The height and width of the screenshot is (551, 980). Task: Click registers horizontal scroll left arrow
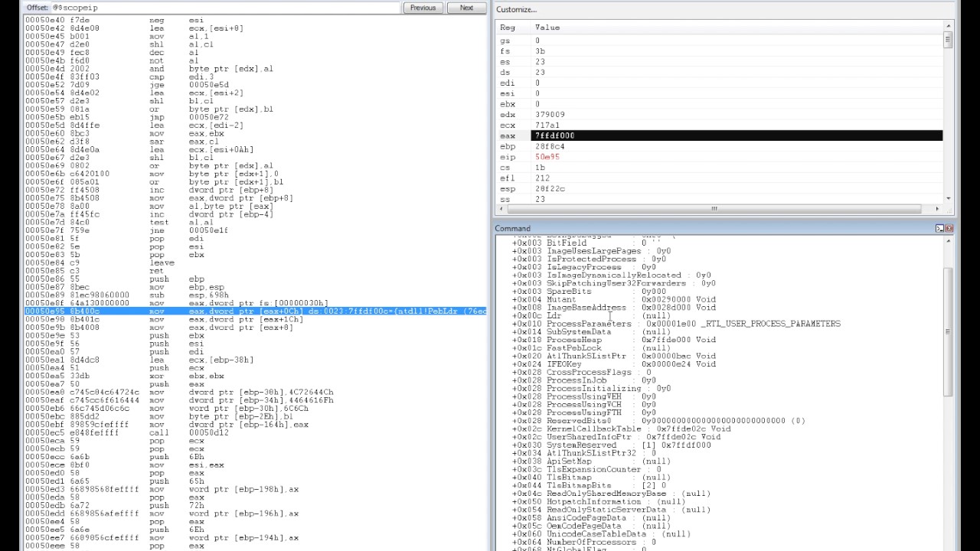tap(501, 208)
